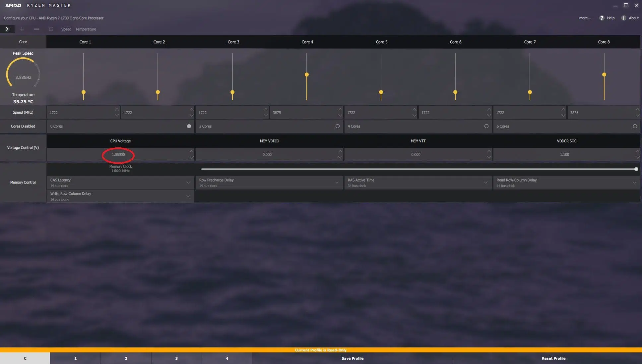The height and width of the screenshot is (364, 642).
Task: Decrease Core 6 speed with down arrow
Action: 489,115
